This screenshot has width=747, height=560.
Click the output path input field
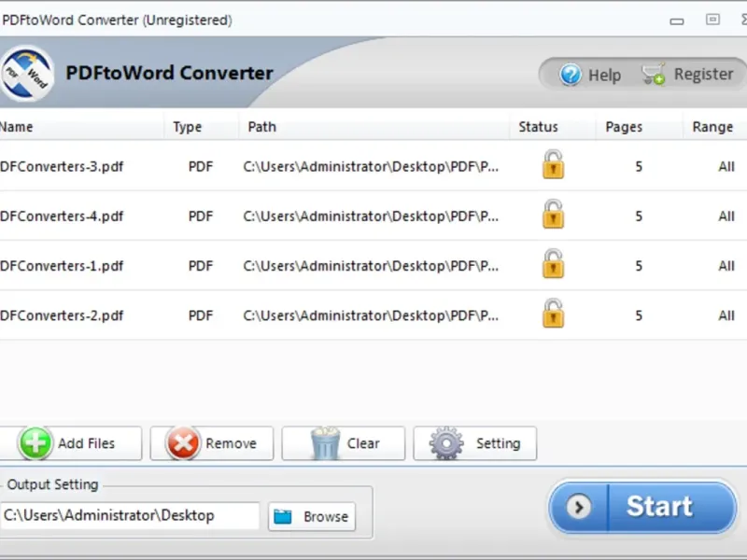coord(130,516)
